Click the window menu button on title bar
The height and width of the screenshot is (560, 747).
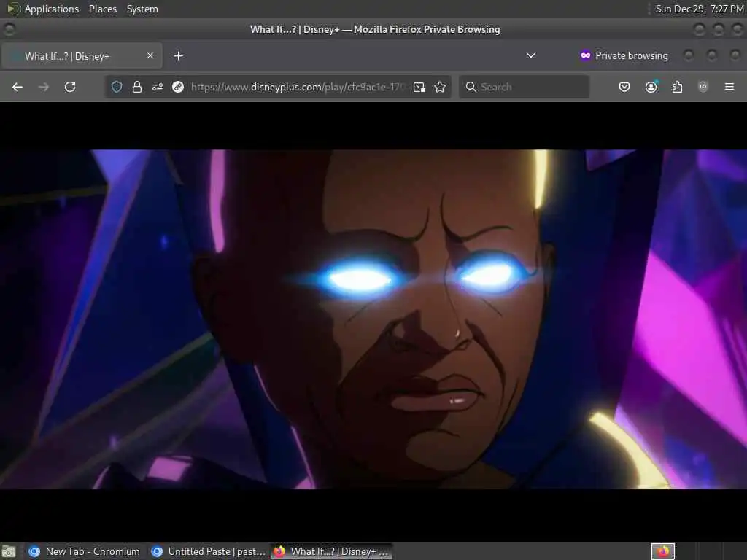pyautogui.click(x=9, y=29)
